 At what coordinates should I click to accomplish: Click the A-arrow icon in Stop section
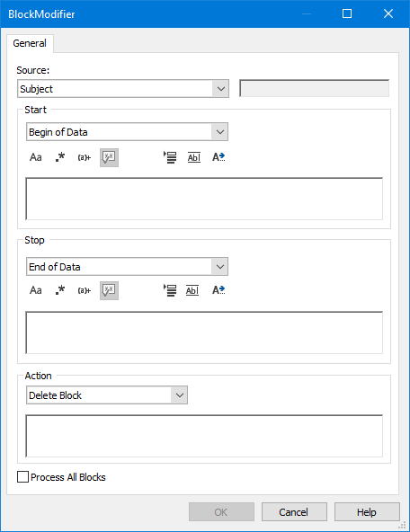pos(218,290)
